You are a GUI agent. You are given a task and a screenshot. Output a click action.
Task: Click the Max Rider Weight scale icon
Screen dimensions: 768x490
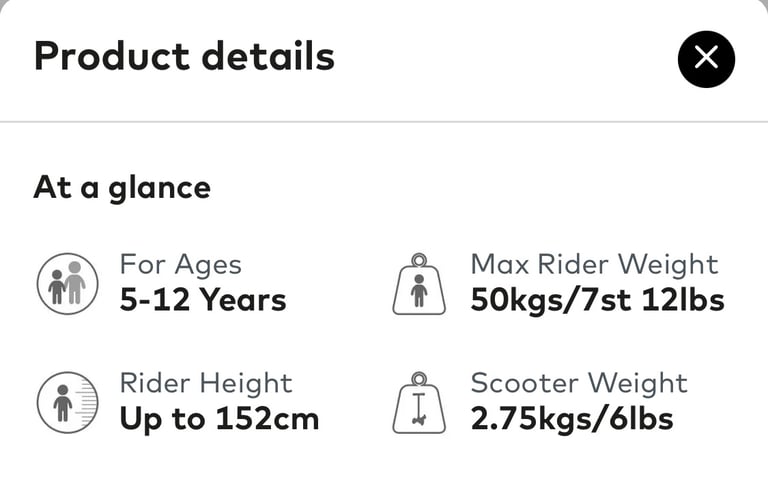(x=419, y=284)
